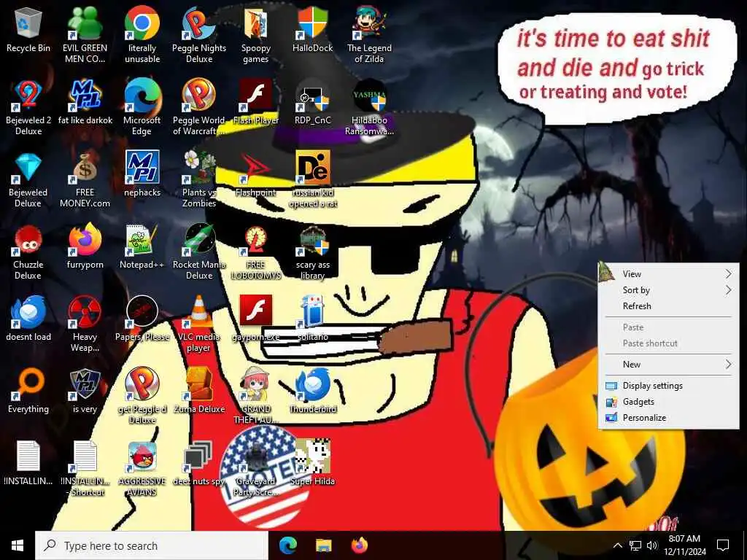This screenshot has width=747, height=560.
Task: Choose Refresh in context menu
Action: coord(668,306)
